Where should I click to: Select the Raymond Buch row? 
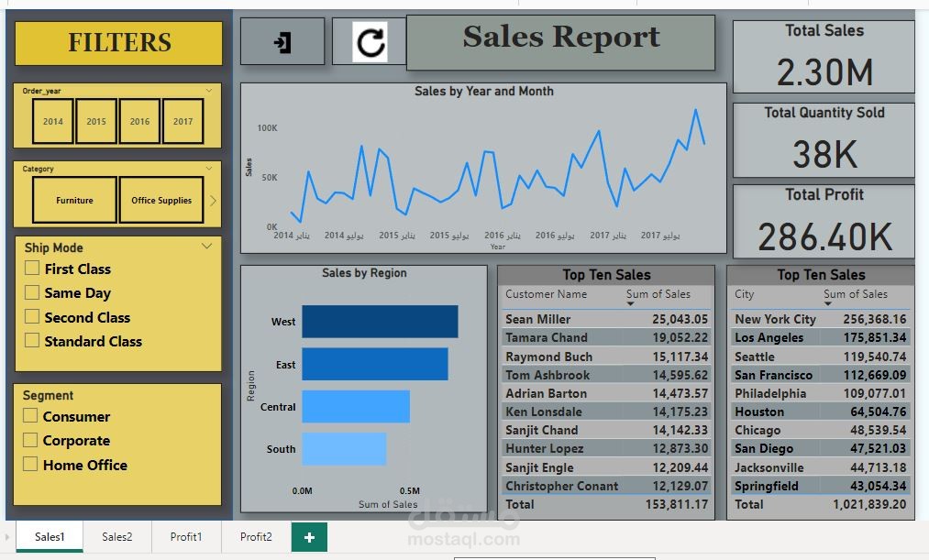[x=606, y=357]
